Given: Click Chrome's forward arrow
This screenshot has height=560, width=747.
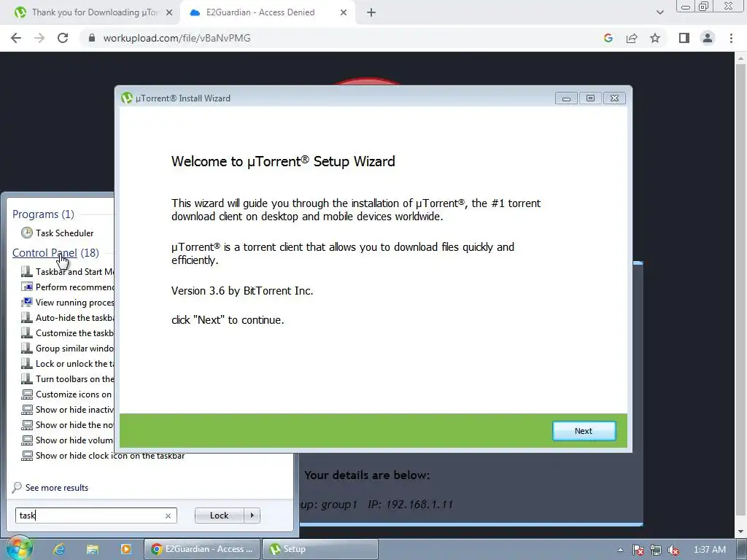Looking at the screenshot, I should pos(39,38).
